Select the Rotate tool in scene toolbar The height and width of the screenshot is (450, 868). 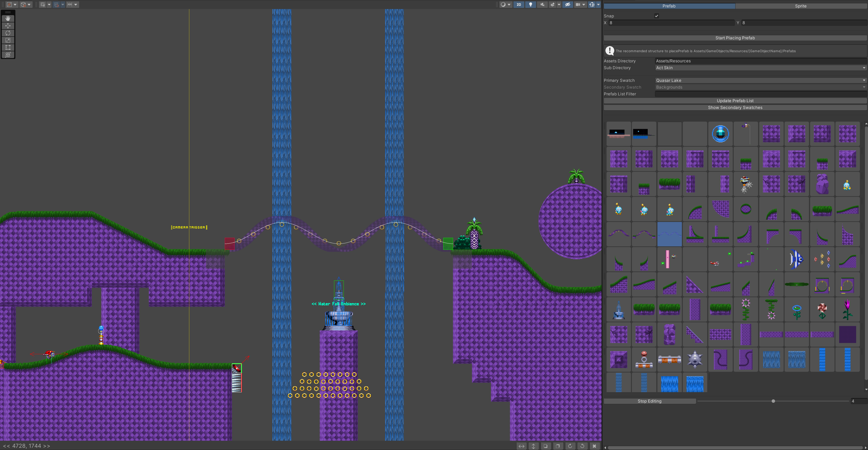point(8,33)
